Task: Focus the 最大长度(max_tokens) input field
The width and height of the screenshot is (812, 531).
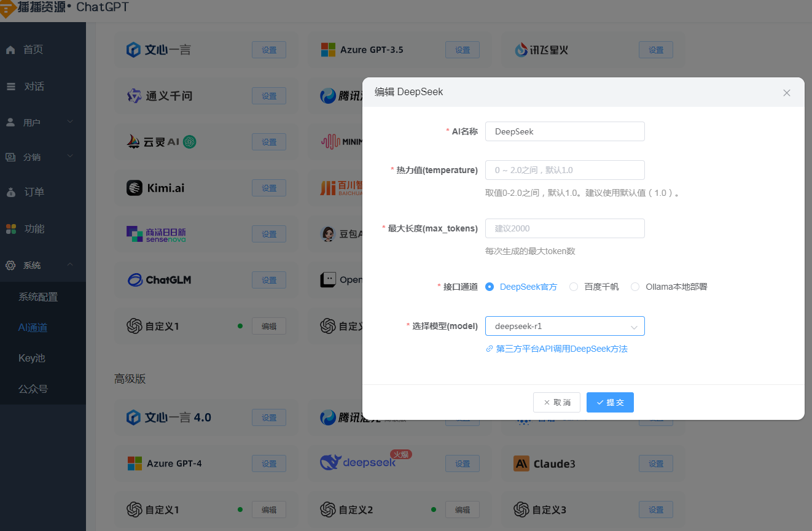Action: (x=565, y=228)
